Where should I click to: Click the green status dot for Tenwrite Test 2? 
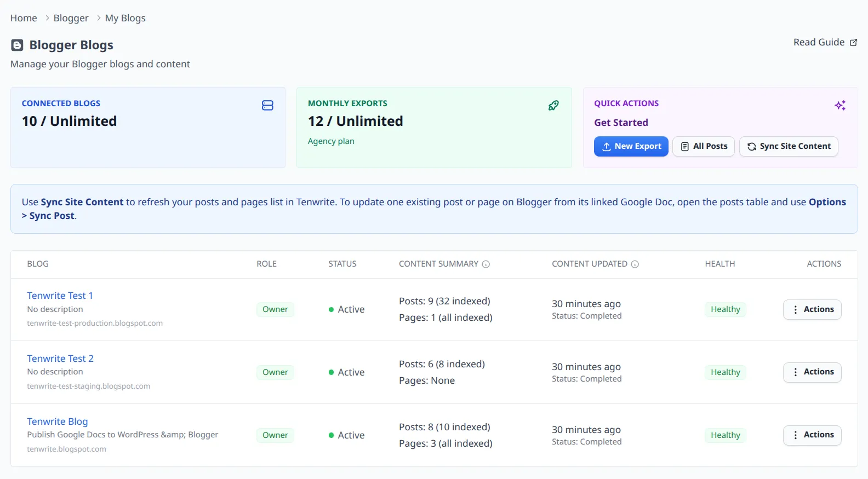point(331,372)
